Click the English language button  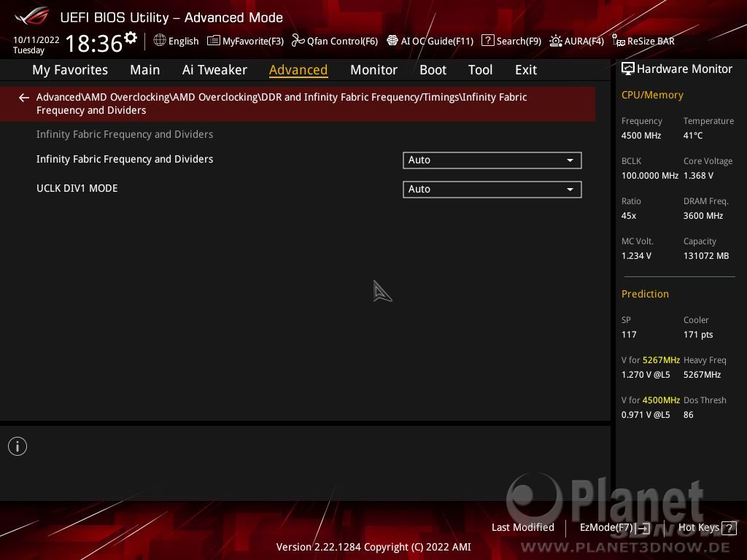[183, 42]
